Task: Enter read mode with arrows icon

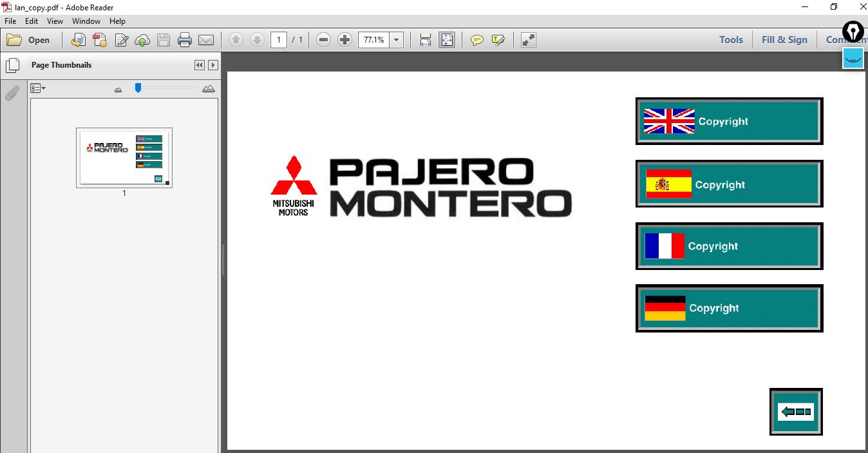Action: coord(528,40)
